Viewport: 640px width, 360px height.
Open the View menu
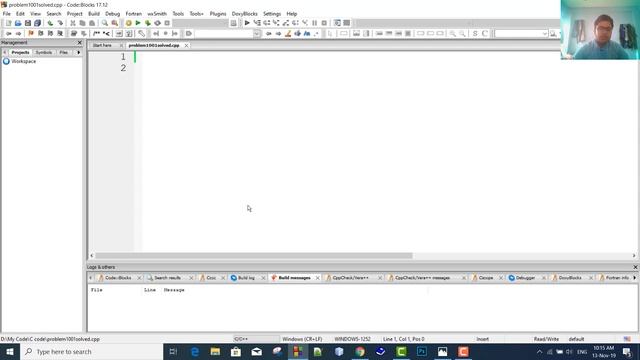coord(36,14)
